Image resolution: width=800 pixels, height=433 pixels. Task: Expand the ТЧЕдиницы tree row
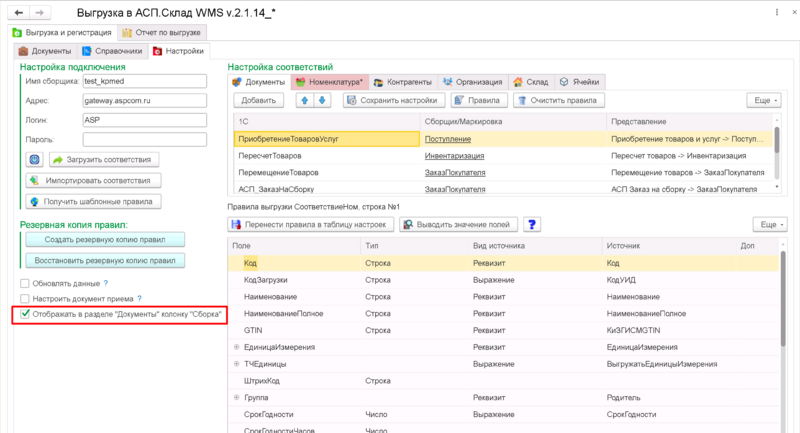[236, 364]
